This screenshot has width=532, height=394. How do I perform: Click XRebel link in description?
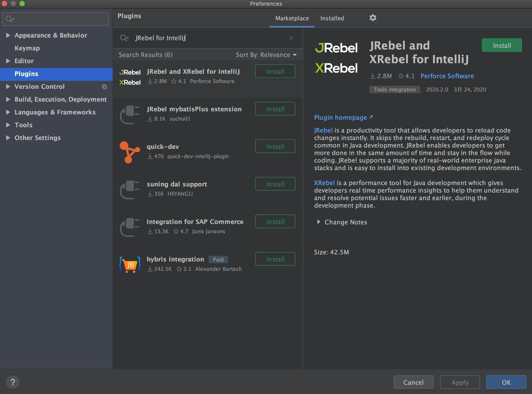(325, 183)
